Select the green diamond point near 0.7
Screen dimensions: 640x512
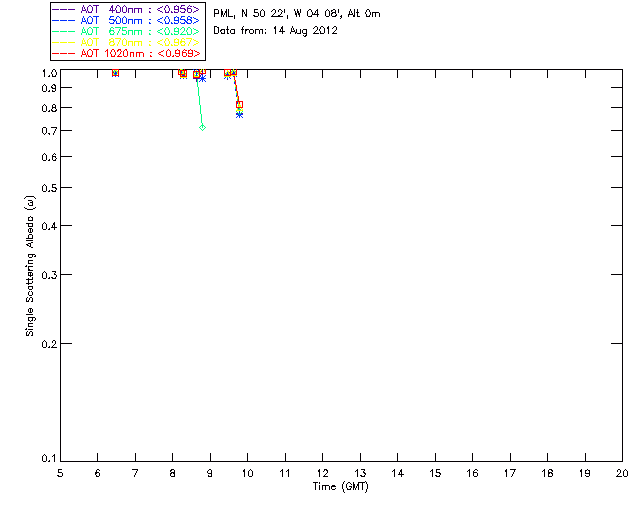click(202, 127)
